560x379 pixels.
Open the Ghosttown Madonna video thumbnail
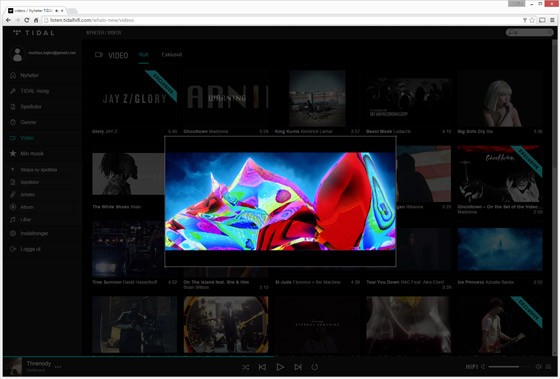click(226, 99)
